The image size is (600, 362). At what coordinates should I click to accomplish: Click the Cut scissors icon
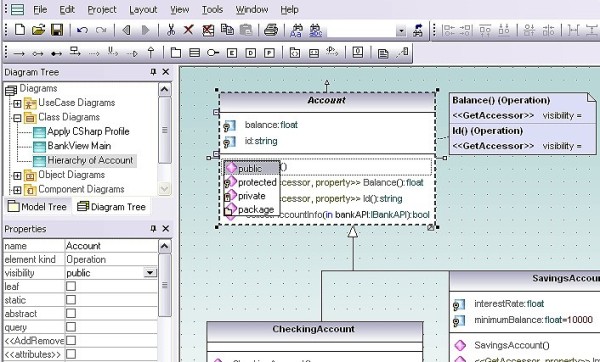(x=171, y=30)
